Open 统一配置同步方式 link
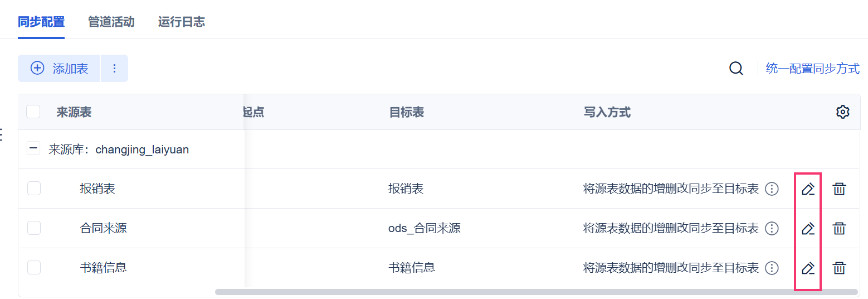Image resolution: width=868 pixels, height=299 pixels. [x=812, y=69]
